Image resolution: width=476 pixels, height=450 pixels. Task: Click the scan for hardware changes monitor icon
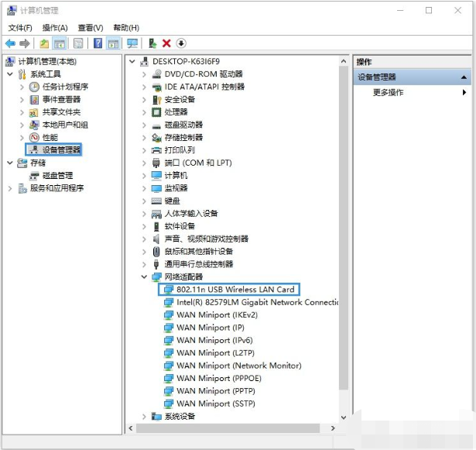coord(132,43)
